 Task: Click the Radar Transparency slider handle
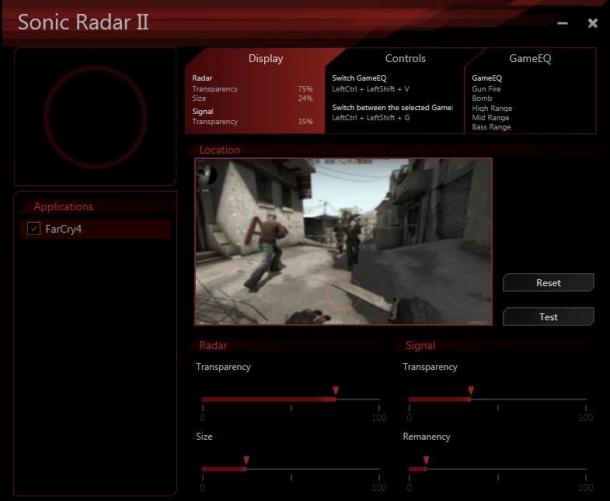pos(335,391)
